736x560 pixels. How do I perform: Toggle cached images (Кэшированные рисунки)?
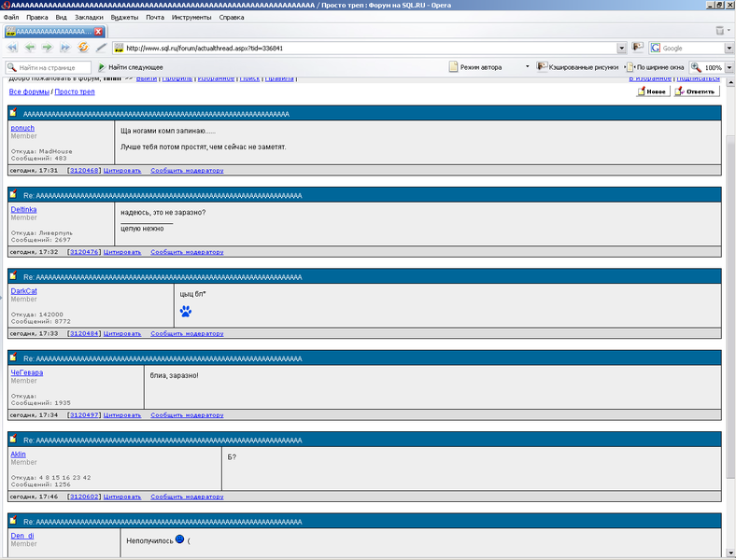[577, 67]
